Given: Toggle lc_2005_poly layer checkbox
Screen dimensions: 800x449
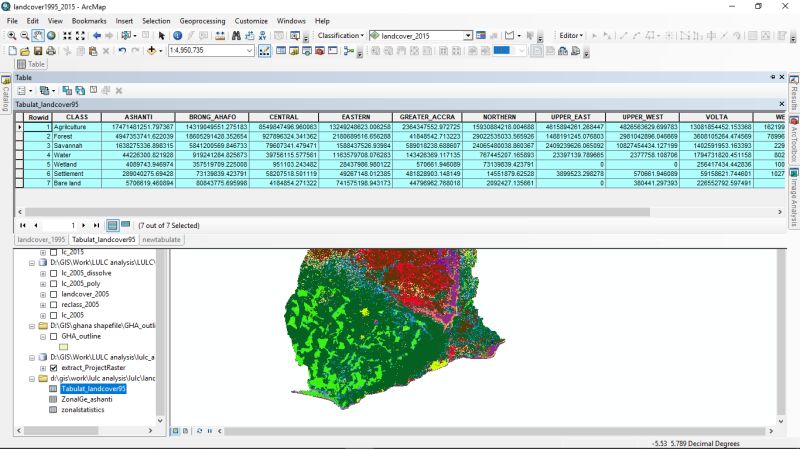Looking at the screenshot, I should point(54,284).
